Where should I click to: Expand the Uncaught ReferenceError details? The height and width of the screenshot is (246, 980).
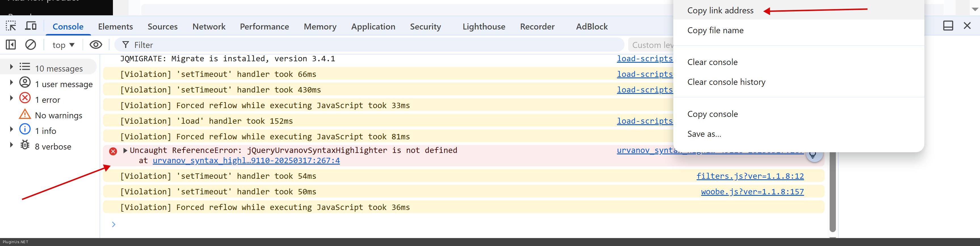click(125, 151)
